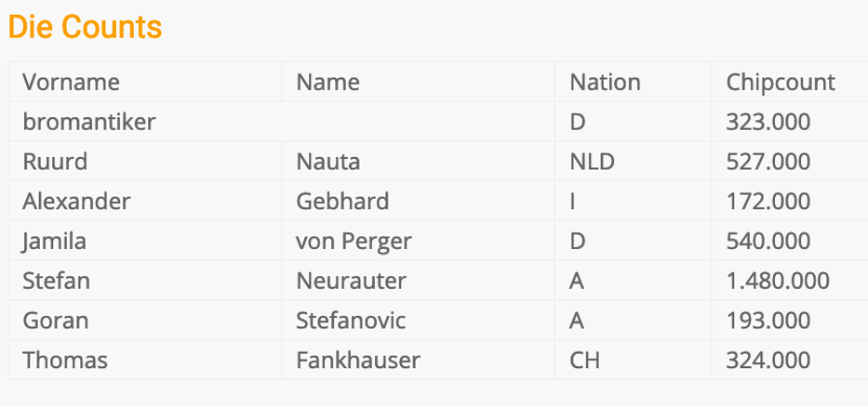Click the Jamila first name cell
The width and height of the screenshot is (868, 407).
pyautogui.click(x=54, y=242)
